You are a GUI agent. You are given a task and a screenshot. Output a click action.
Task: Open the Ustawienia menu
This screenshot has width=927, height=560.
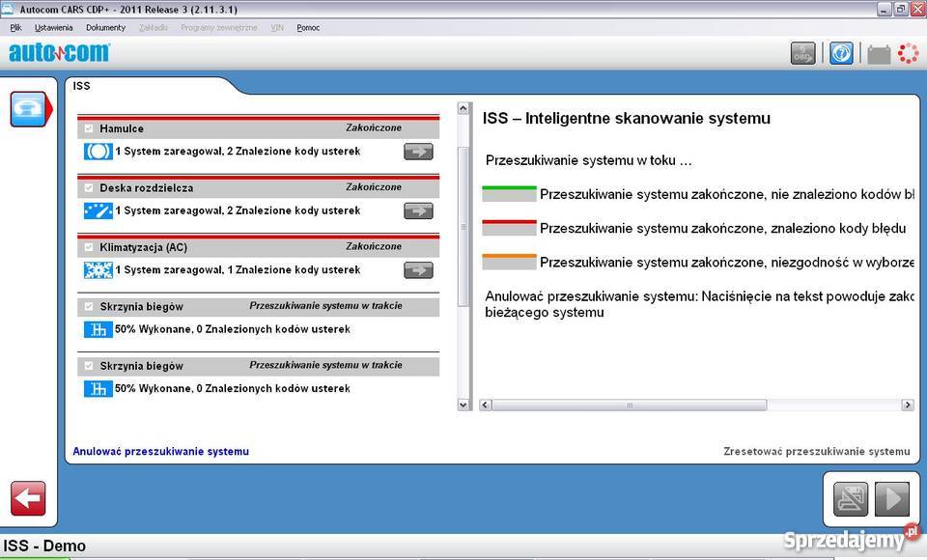53,27
